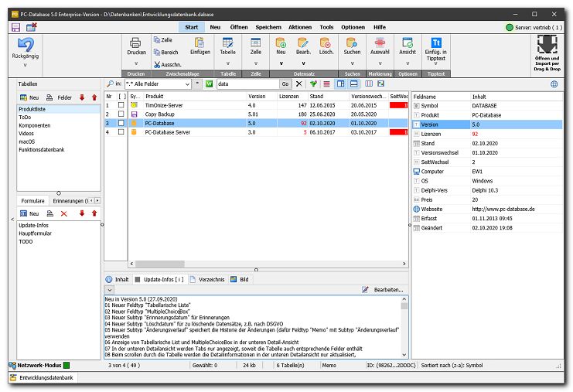Clear search with the black X icon
The image size is (573, 392).
(x=299, y=84)
